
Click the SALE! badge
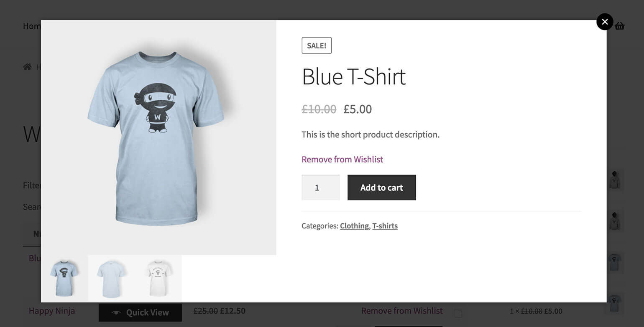click(317, 46)
